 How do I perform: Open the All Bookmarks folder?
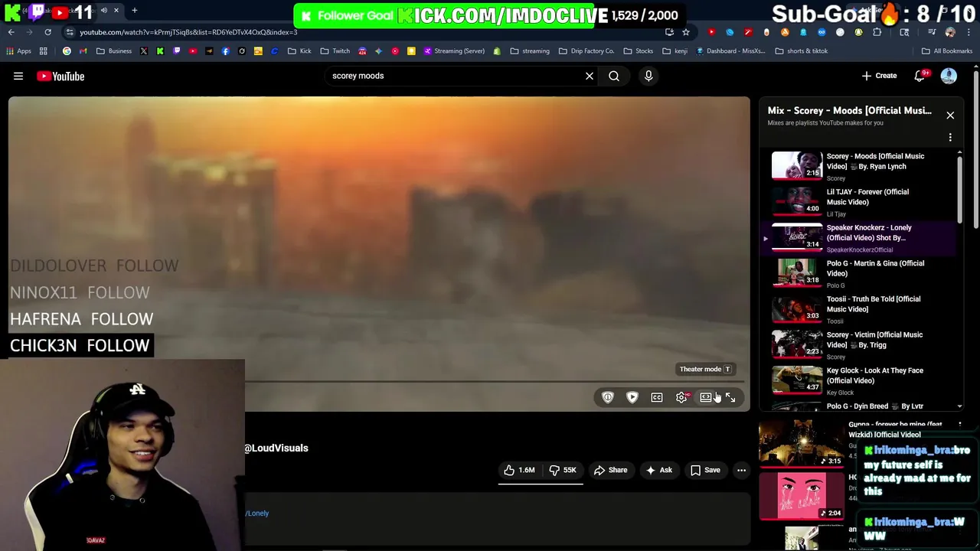click(x=947, y=51)
